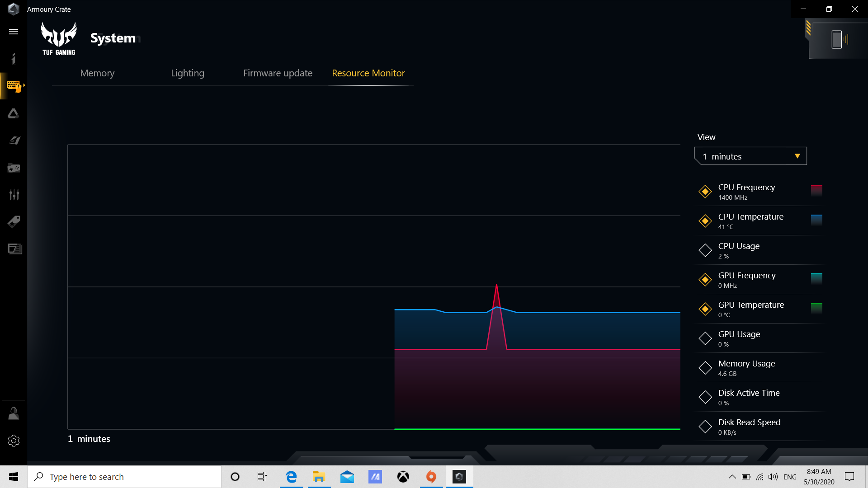Open Featured deals tag sidebar icon
868x488 pixels.
click(14, 222)
